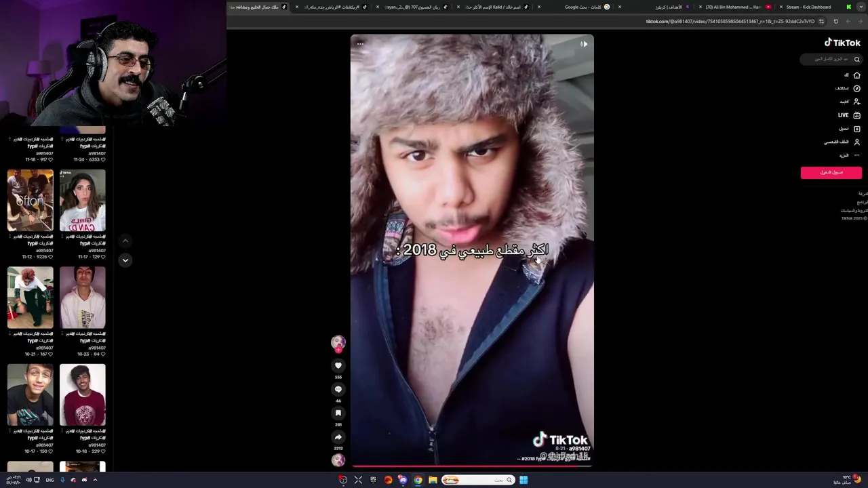
Task: Seek using the video progress bar
Action: [472, 466]
